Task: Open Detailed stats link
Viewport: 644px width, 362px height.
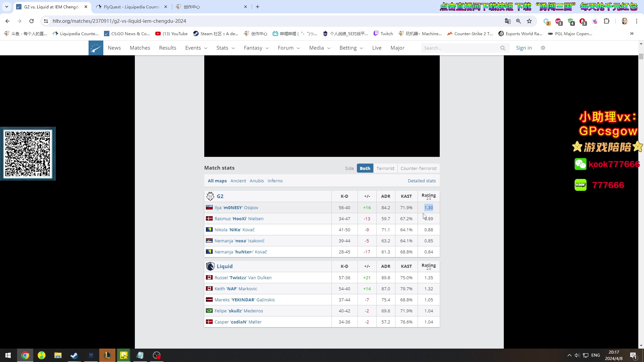Action: [x=422, y=181]
